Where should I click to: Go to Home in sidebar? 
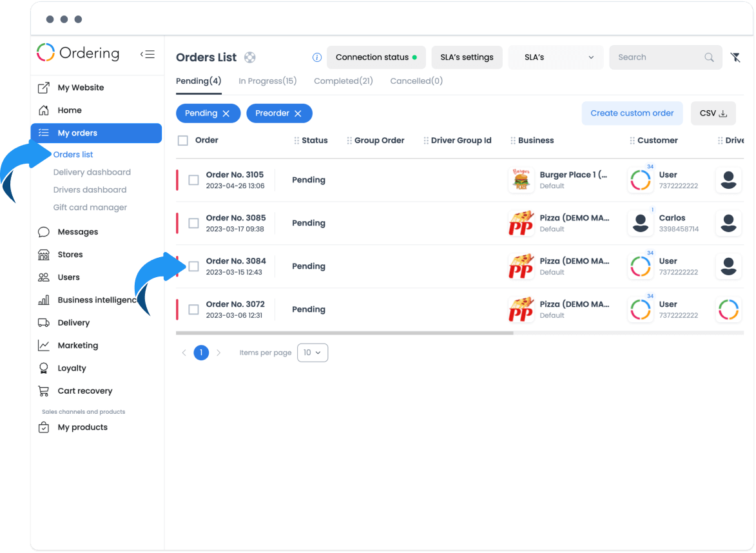(97, 110)
